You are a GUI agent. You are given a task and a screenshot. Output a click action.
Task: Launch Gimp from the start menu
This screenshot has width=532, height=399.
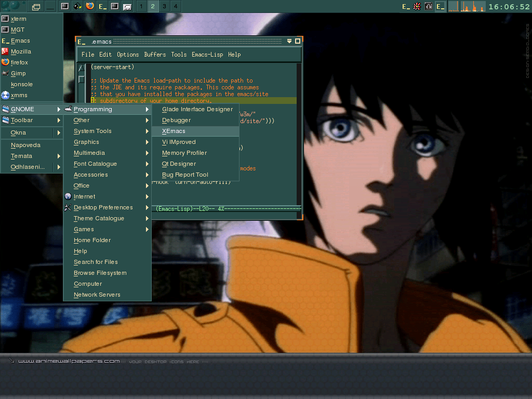tap(32, 73)
